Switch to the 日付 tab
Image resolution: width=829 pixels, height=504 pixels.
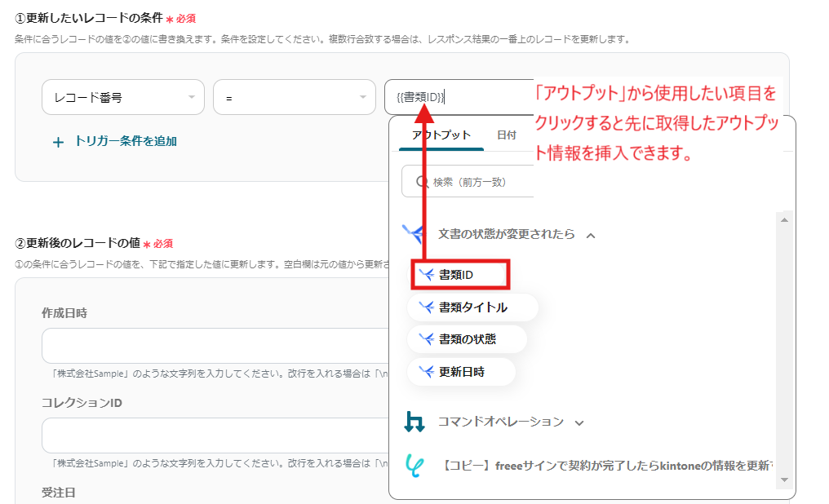(x=506, y=135)
